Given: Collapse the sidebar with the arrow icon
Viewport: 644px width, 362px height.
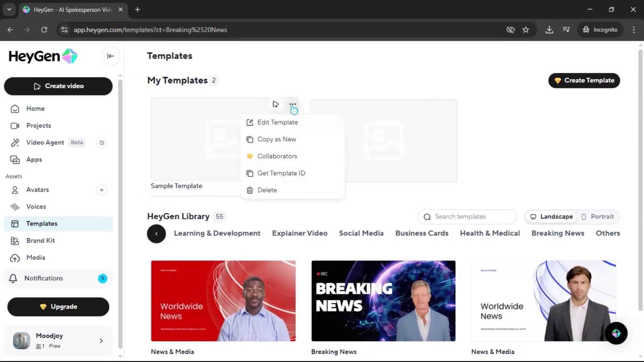Looking at the screenshot, I should pos(110,56).
